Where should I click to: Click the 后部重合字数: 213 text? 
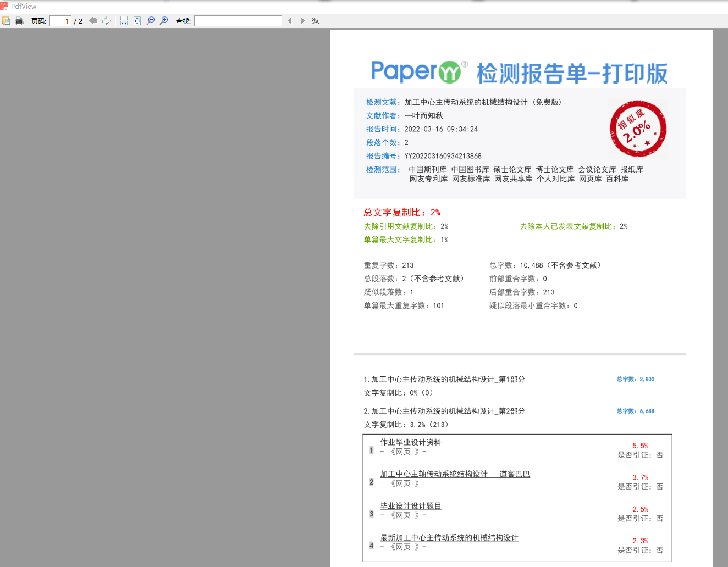522,292
